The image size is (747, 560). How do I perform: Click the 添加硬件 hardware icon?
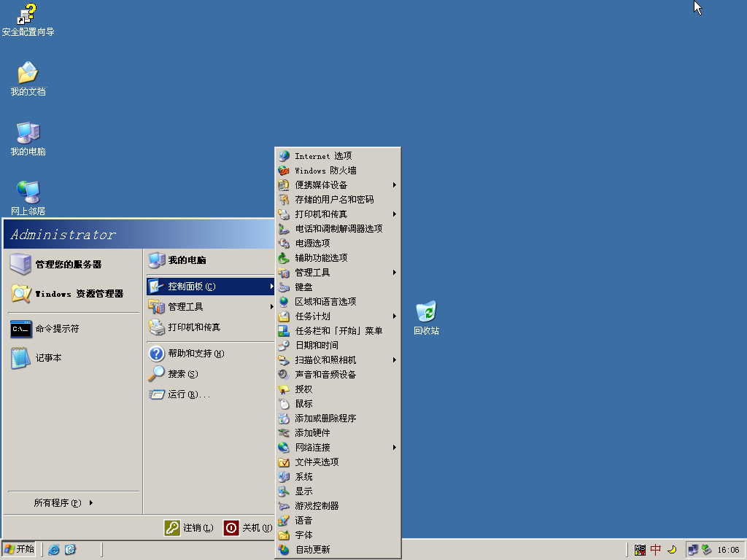[x=284, y=433]
